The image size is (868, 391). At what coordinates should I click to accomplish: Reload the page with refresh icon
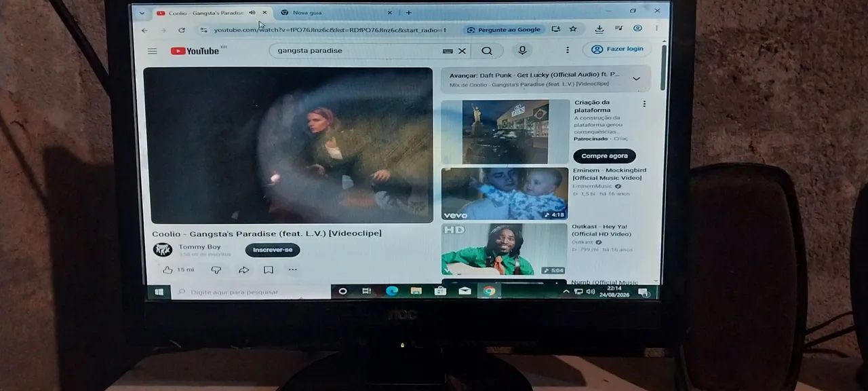tap(182, 30)
